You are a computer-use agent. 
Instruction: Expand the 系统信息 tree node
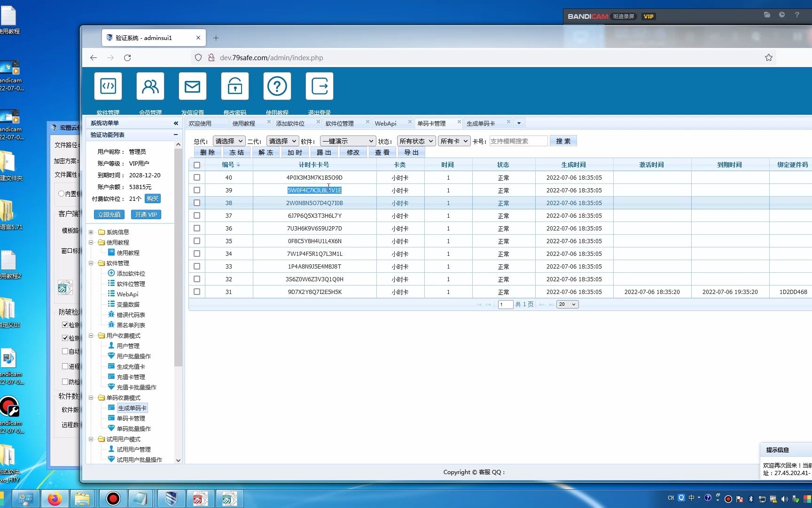(x=91, y=232)
